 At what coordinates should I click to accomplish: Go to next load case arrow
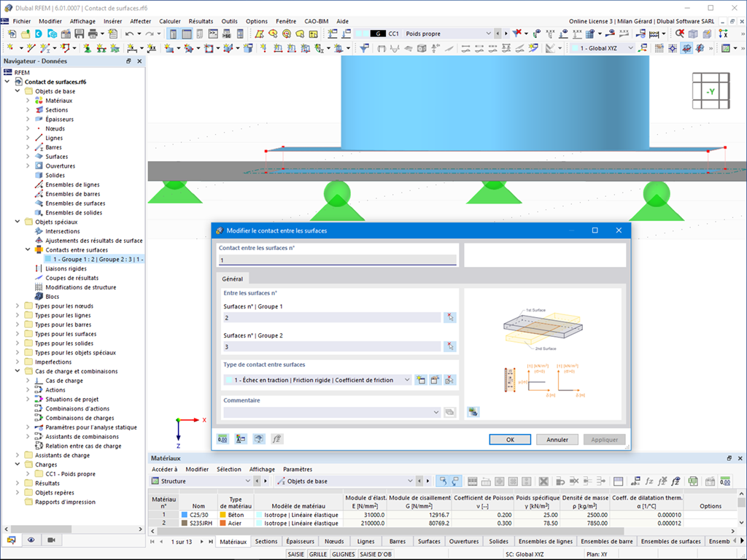[x=506, y=34]
